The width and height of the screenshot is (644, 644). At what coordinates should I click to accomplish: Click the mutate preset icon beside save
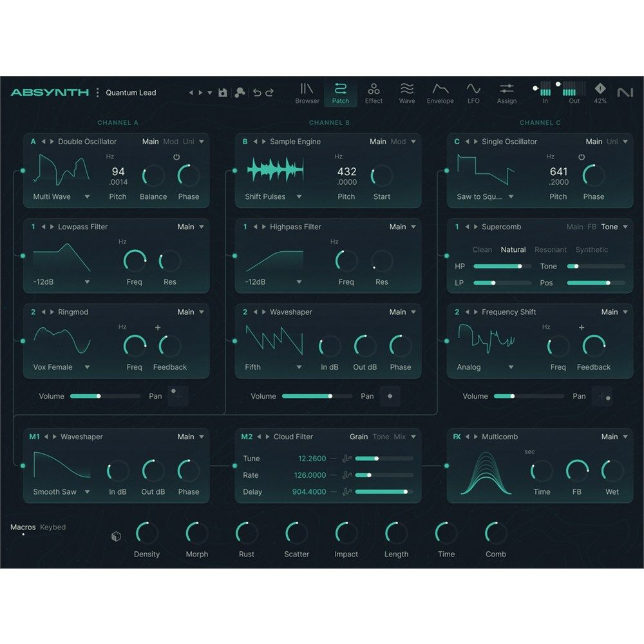coord(240,93)
